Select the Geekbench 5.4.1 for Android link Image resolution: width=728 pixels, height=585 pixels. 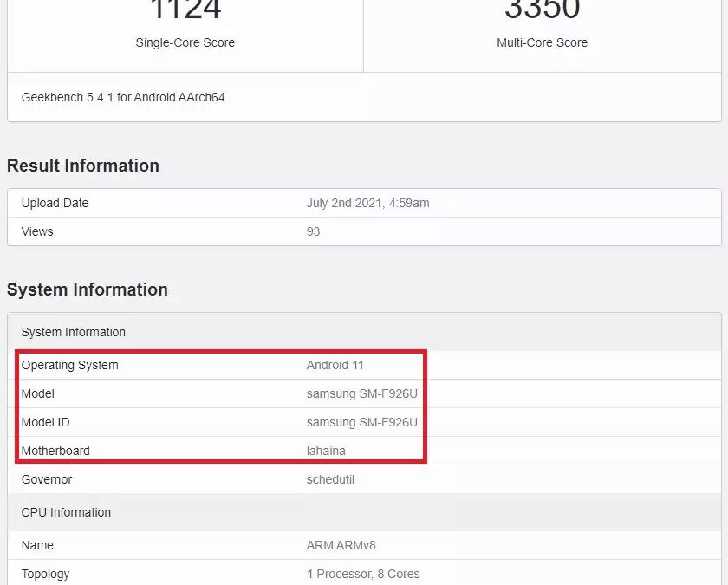122,97
